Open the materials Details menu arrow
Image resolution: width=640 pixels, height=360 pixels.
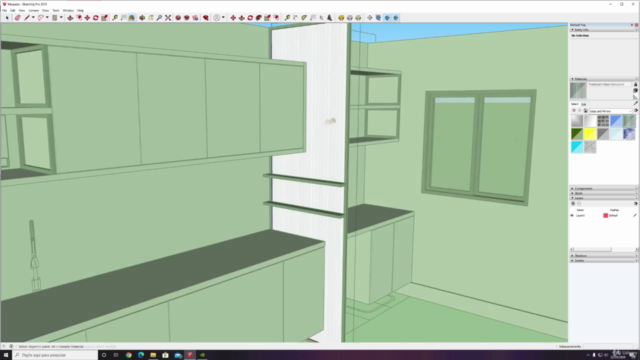tap(636, 111)
